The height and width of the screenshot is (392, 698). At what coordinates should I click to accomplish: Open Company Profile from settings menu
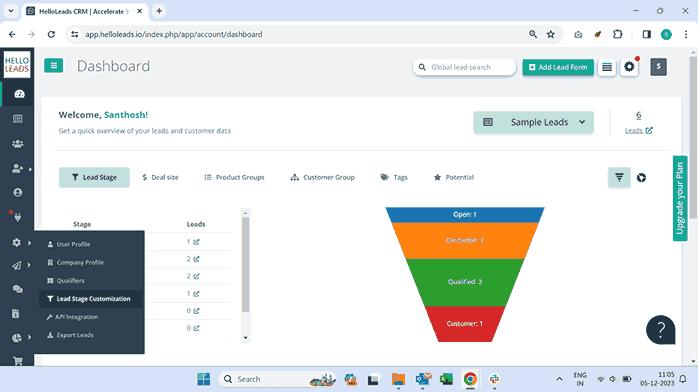[x=75, y=263]
